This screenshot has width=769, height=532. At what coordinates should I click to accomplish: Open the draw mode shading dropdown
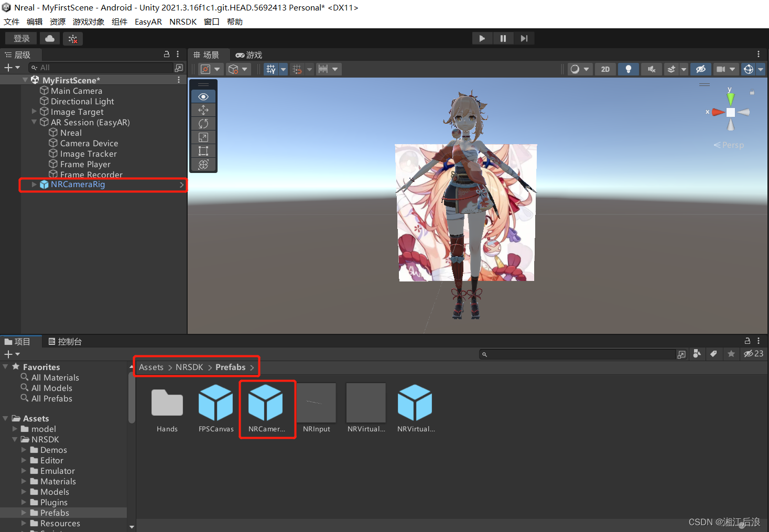point(580,69)
